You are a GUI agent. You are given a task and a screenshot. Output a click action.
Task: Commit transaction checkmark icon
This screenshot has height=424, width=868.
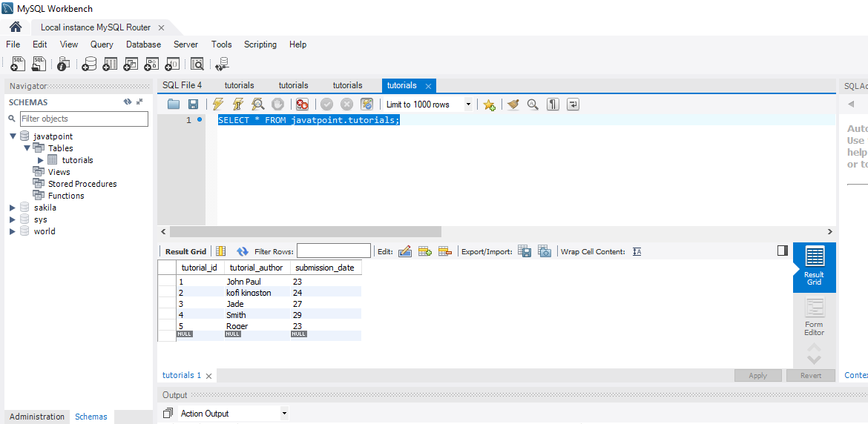(326, 104)
